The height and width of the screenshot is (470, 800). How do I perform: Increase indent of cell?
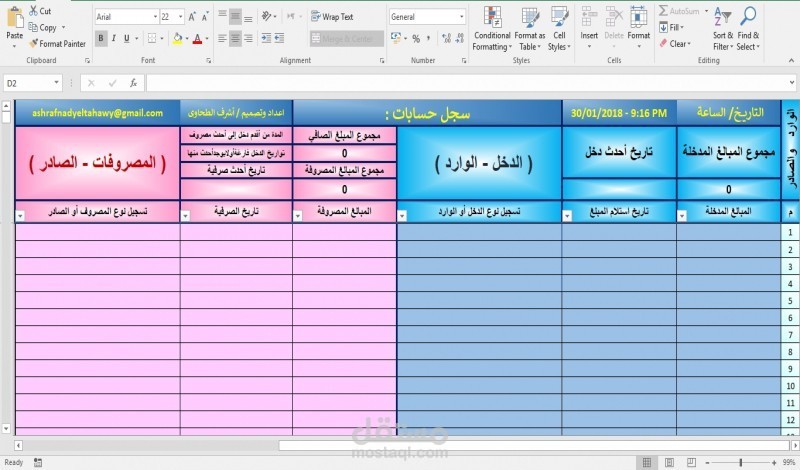tap(279, 38)
